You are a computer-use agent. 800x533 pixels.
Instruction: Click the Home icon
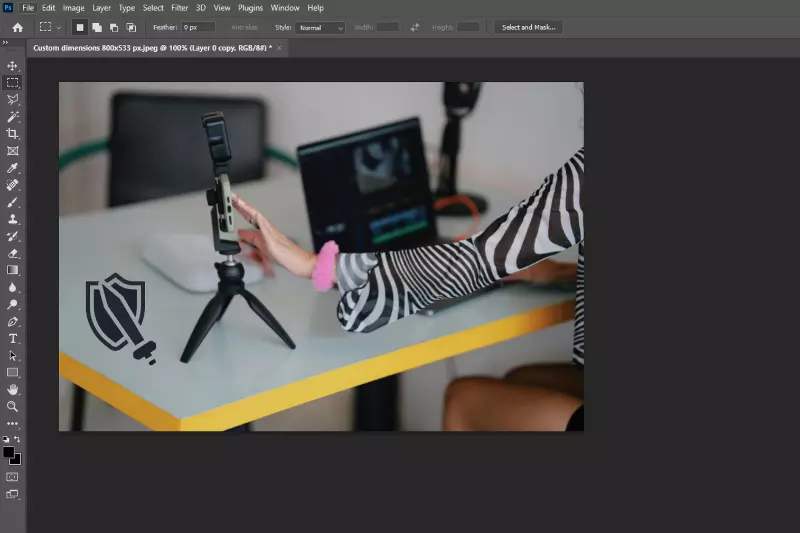[17, 28]
